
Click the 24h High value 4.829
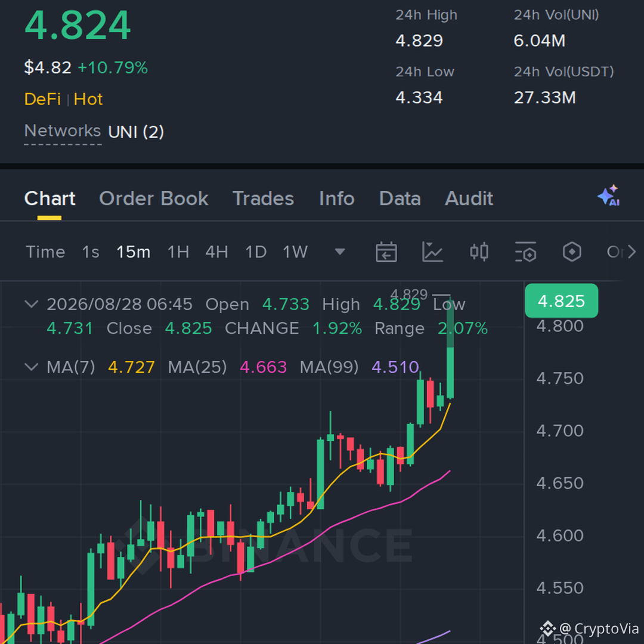pos(419,41)
